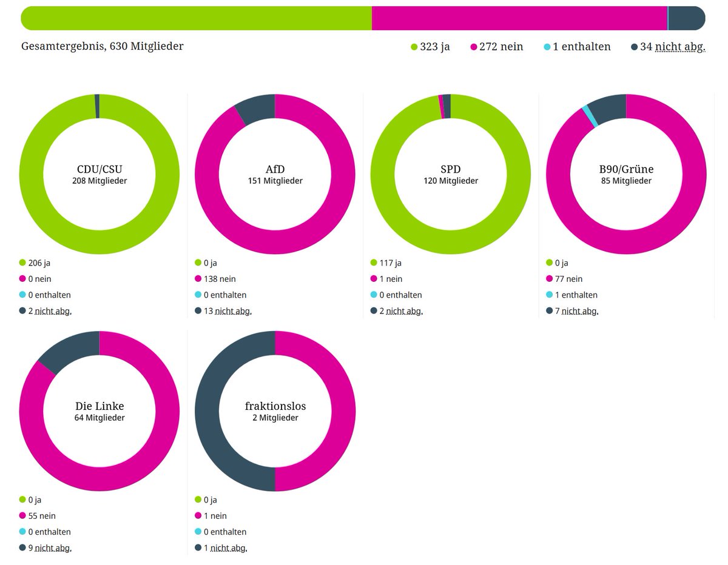
Task: Click the '64 Mitglieder' text
Action: point(99,418)
